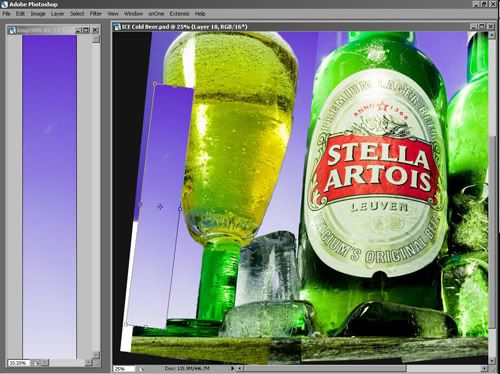Click the gradient image window's document icon
The image size is (500, 374).
tap(12, 30)
